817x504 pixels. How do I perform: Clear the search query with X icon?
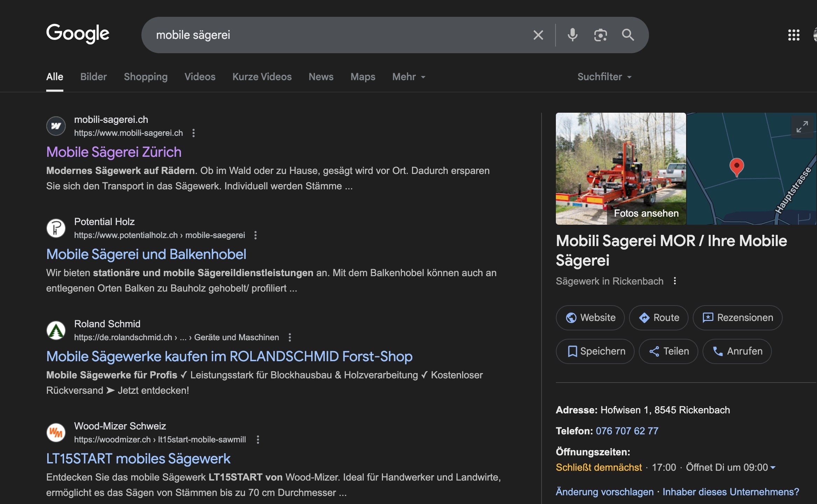pos(538,35)
